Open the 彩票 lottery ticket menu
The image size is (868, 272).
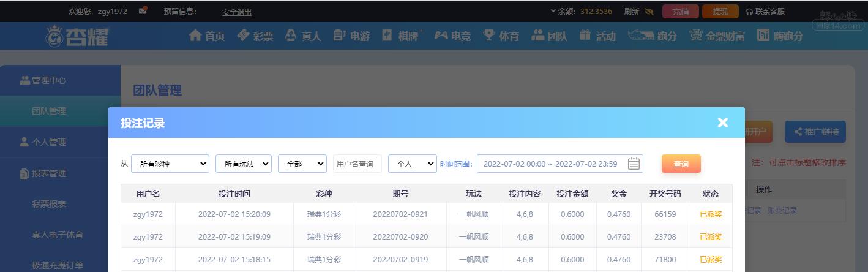(243, 36)
